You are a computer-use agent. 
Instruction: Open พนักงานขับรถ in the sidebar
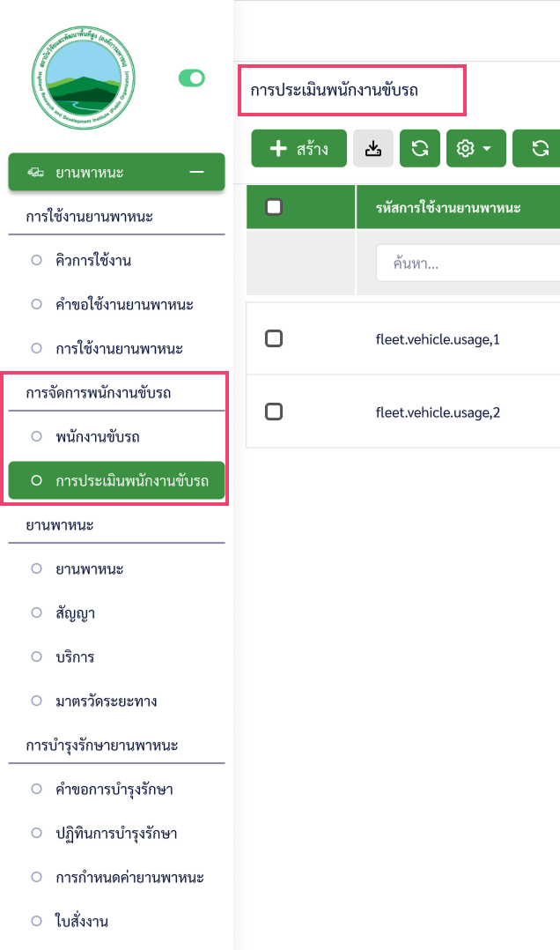click(97, 436)
